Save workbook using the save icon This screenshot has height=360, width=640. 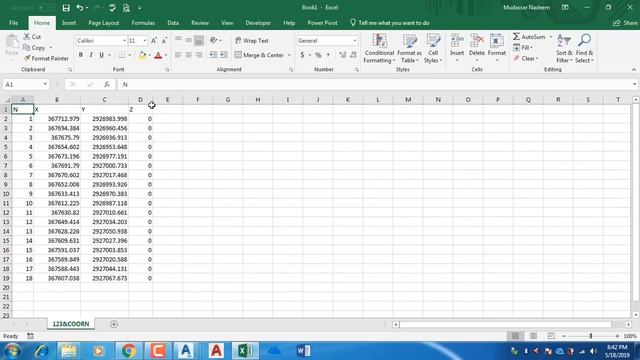point(66,8)
